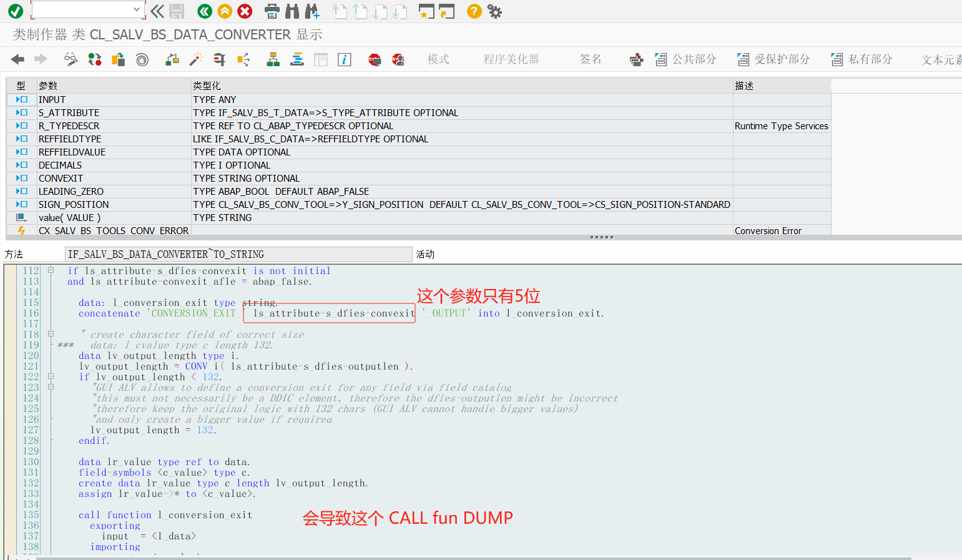Click the editor horizontal scrollbar
962x560 pixels.
(x=474, y=558)
